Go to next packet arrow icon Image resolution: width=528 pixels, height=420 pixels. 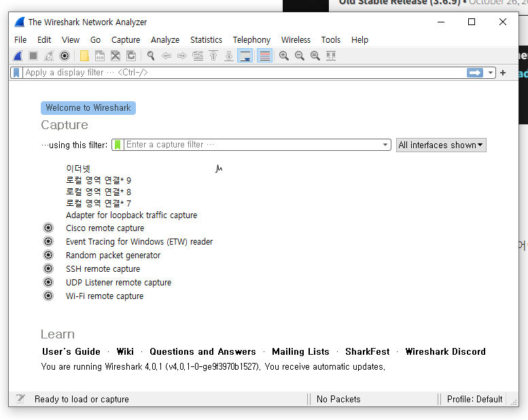182,56
